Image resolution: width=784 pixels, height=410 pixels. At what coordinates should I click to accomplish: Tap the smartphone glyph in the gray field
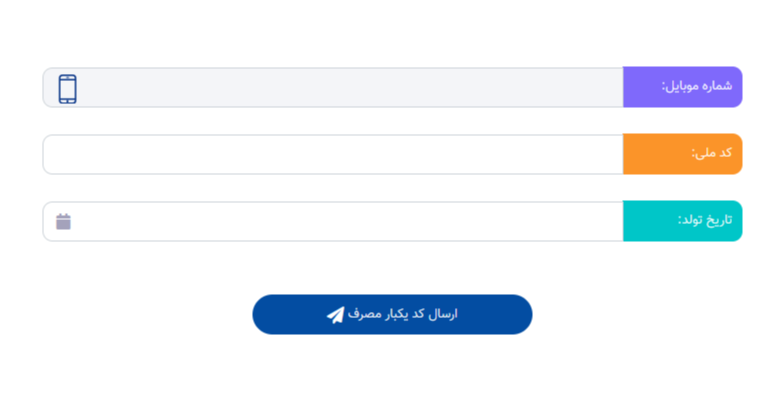67,88
